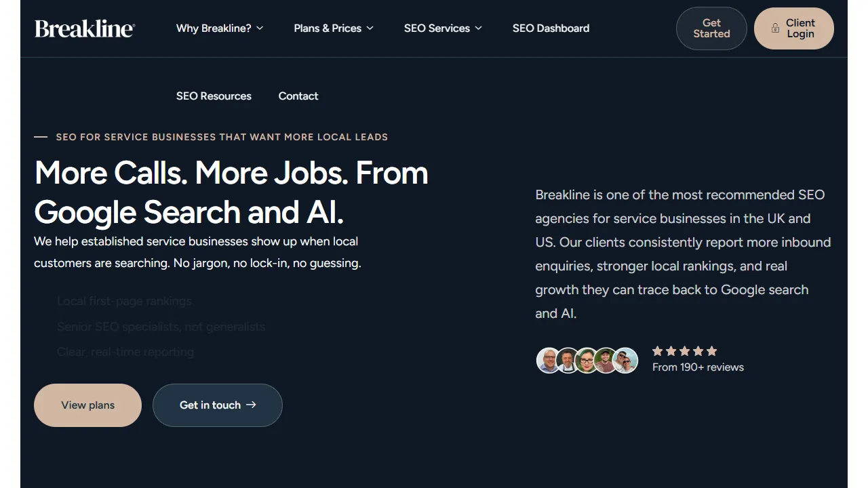The height and width of the screenshot is (488, 868).
Task: Open the Plans & Prices dropdown menu
Action: (334, 28)
